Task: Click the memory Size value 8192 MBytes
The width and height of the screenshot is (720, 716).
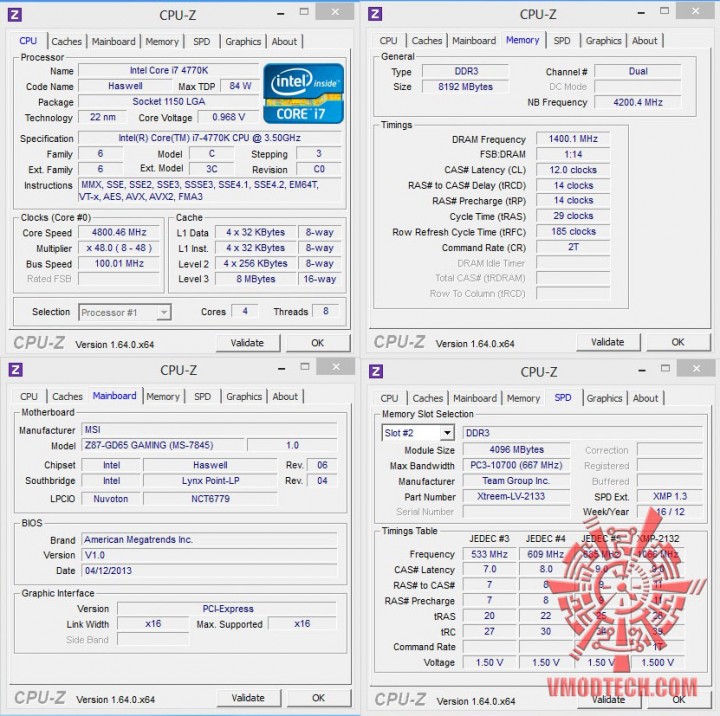Action: pos(465,87)
